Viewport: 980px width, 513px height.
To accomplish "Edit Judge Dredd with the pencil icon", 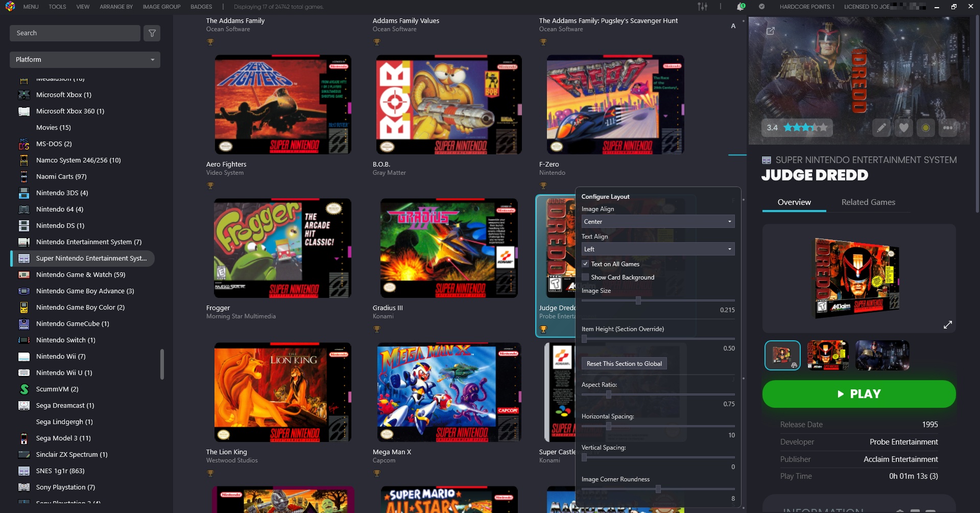I will (x=881, y=128).
